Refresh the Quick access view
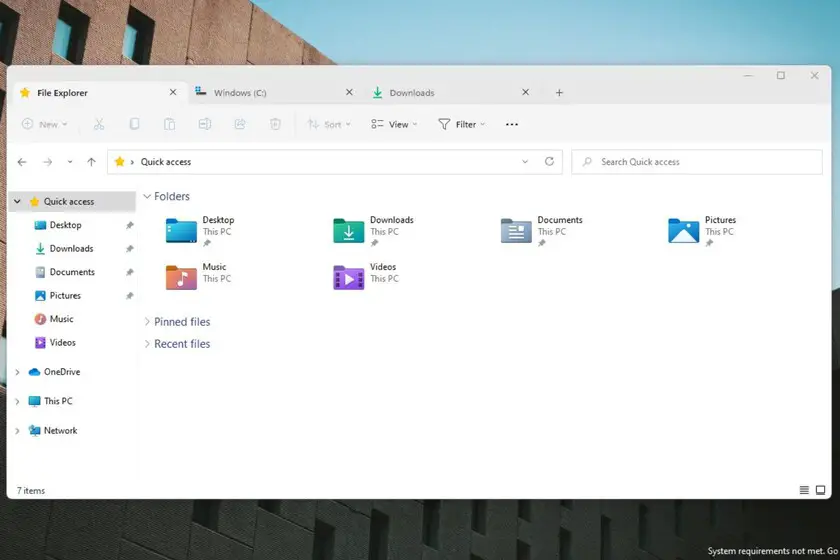The height and width of the screenshot is (560, 840). pyautogui.click(x=549, y=161)
